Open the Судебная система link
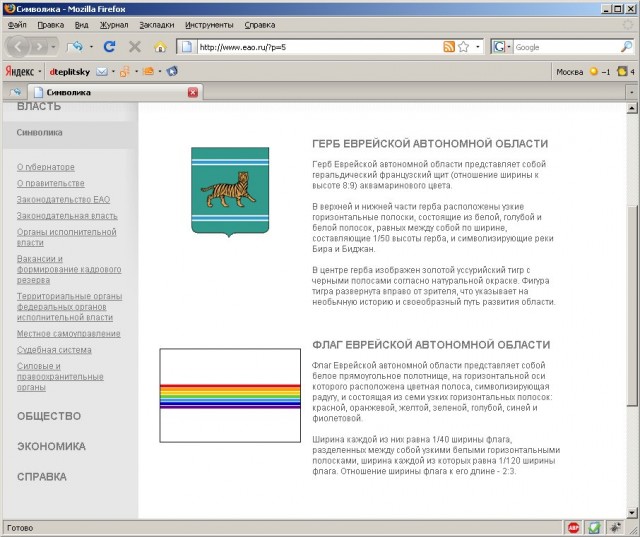Screen dimensions: 640x537 pyautogui.click(x=54, y=350)
